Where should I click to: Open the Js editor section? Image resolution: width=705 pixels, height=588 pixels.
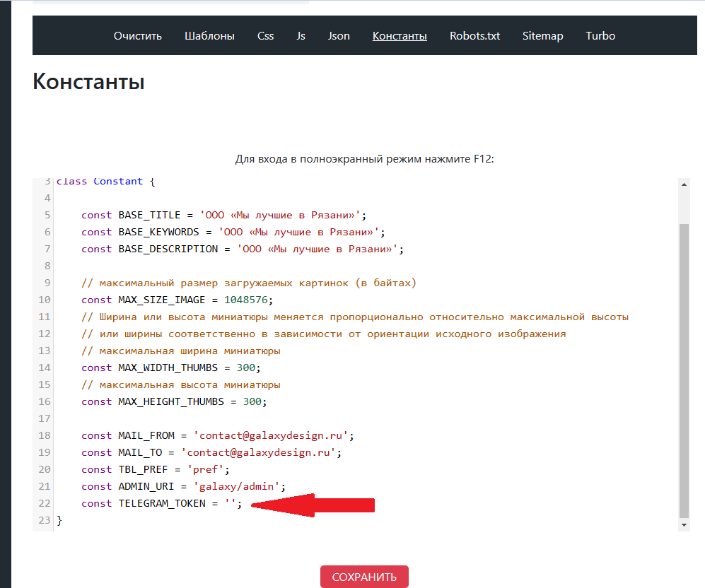301,36
